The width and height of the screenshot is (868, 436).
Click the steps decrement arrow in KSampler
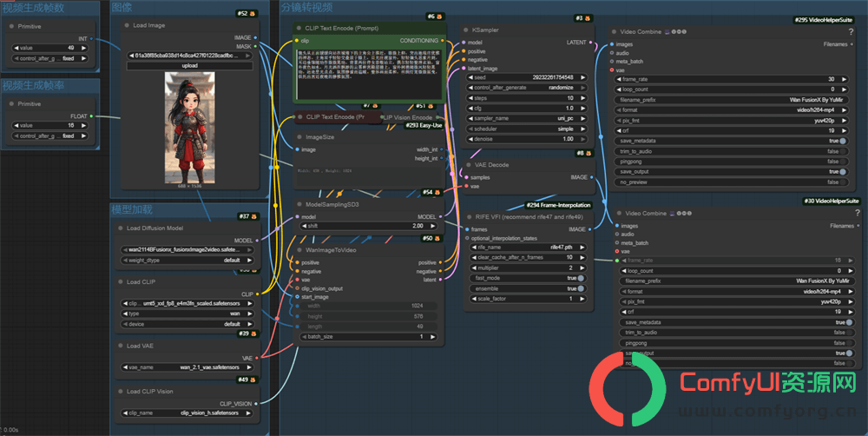tap(470, 98)
